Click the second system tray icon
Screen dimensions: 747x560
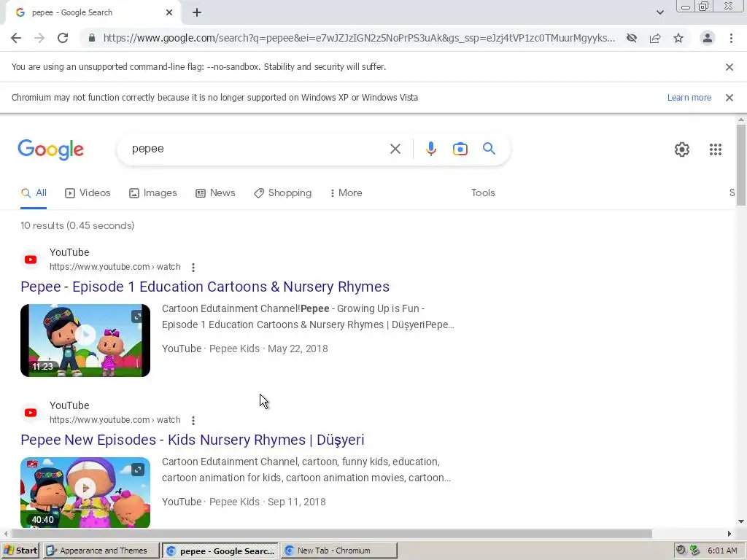click(x=695, y=551)
